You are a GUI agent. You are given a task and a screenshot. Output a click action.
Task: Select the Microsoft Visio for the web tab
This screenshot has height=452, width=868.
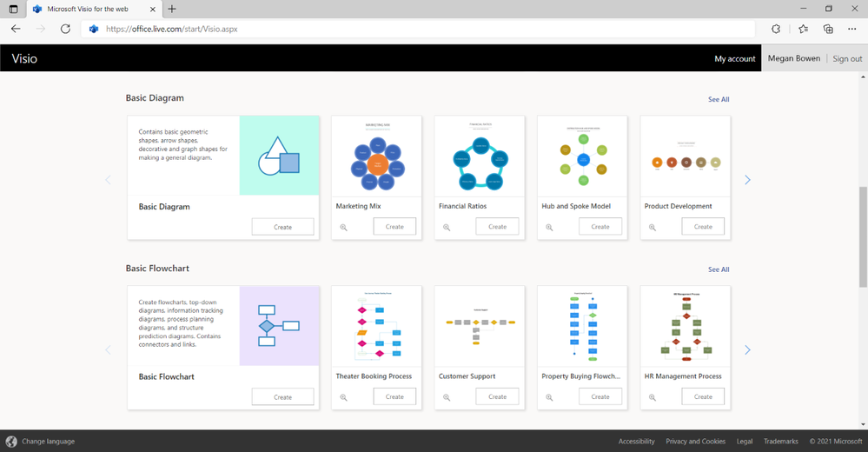92,9
